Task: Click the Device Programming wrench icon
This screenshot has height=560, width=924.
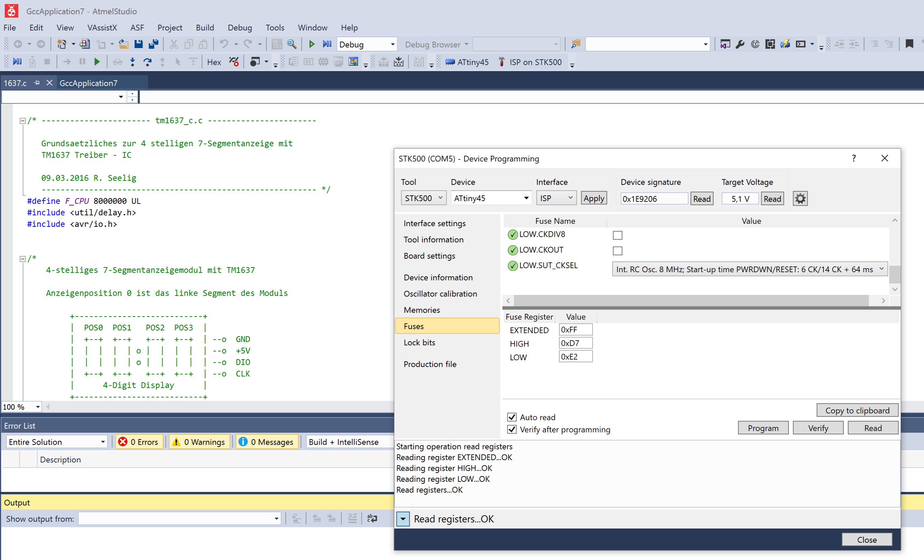Action: click(x=740, y=44)
